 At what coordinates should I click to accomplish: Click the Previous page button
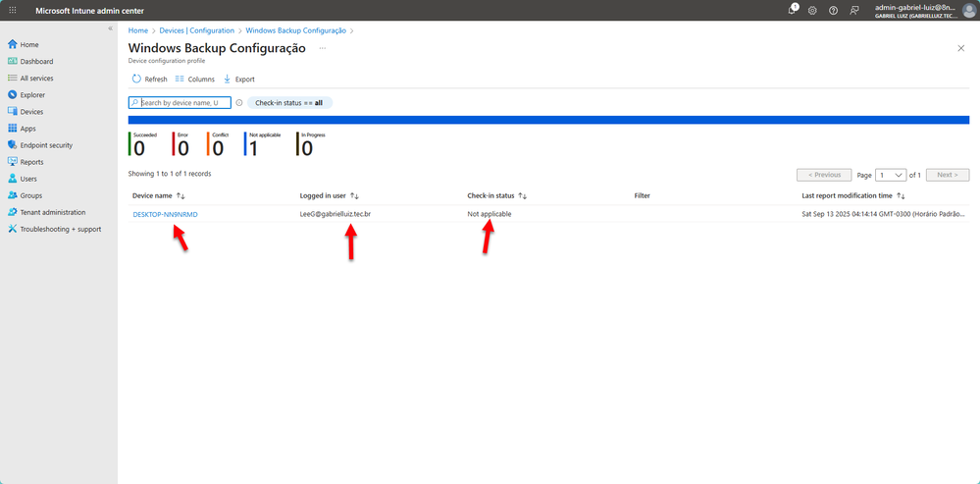[824, 175]
